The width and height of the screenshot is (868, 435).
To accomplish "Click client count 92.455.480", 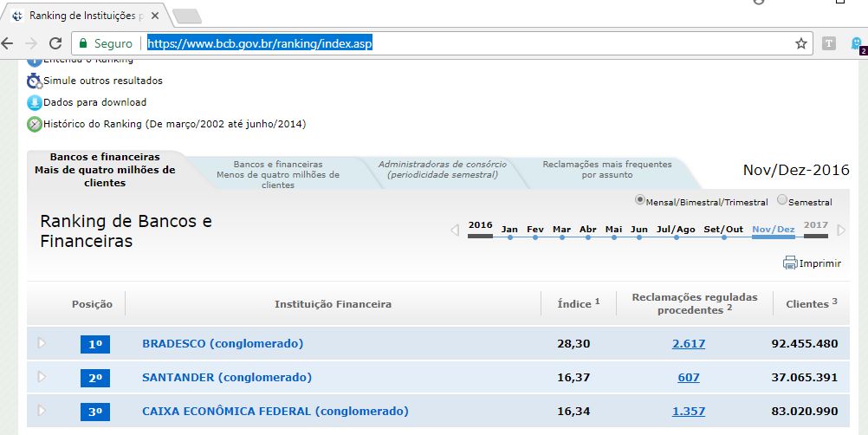I will (x=805, y=344).
